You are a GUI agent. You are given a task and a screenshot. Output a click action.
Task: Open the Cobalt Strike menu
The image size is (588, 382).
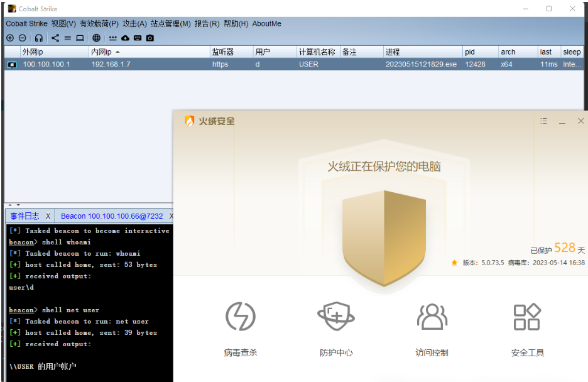26,24
